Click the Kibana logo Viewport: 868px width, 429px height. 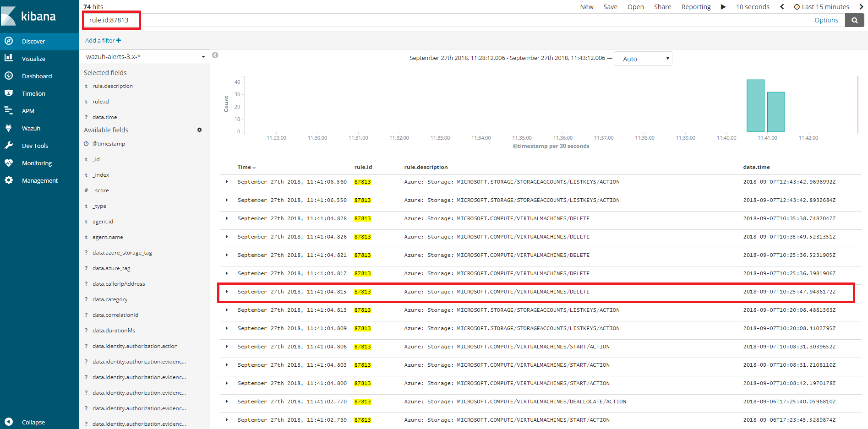(x=28, y=16)
